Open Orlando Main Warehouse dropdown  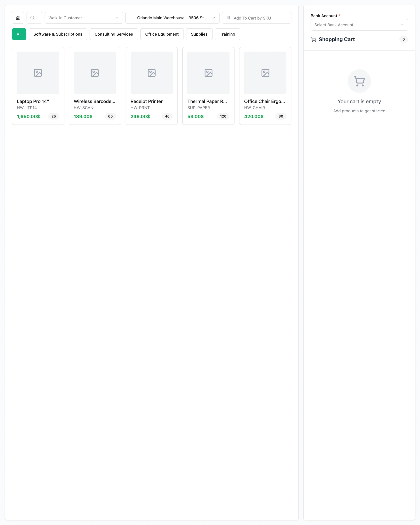[172, 18]
